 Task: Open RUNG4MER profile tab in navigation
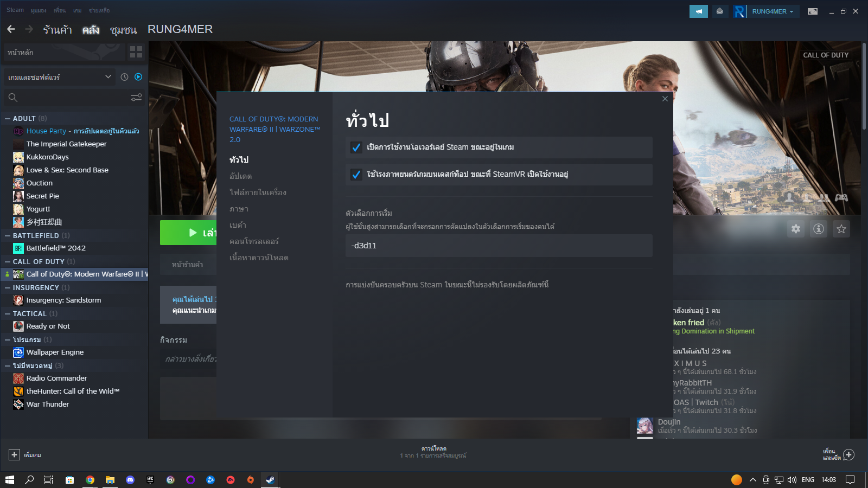(180, 29)
